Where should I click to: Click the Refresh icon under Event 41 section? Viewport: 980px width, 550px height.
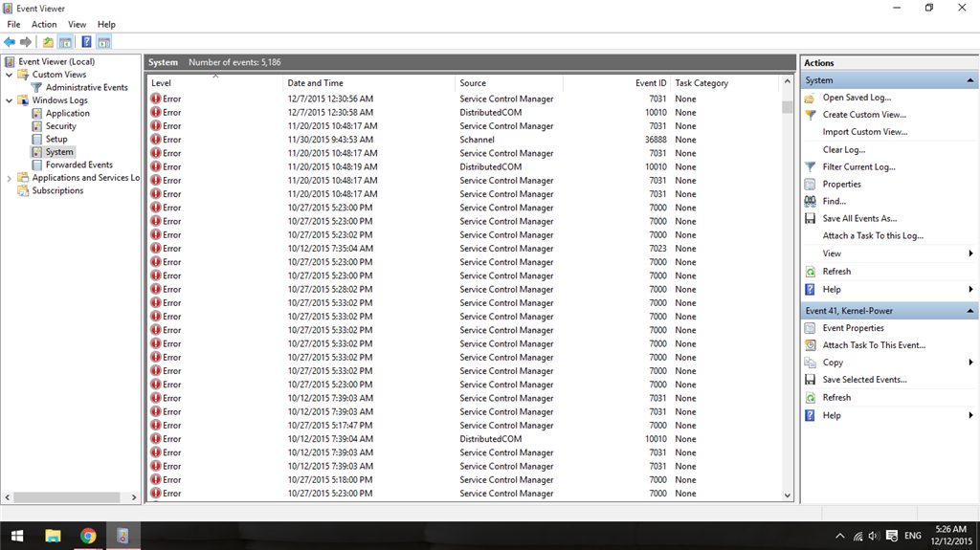point(810,398)
